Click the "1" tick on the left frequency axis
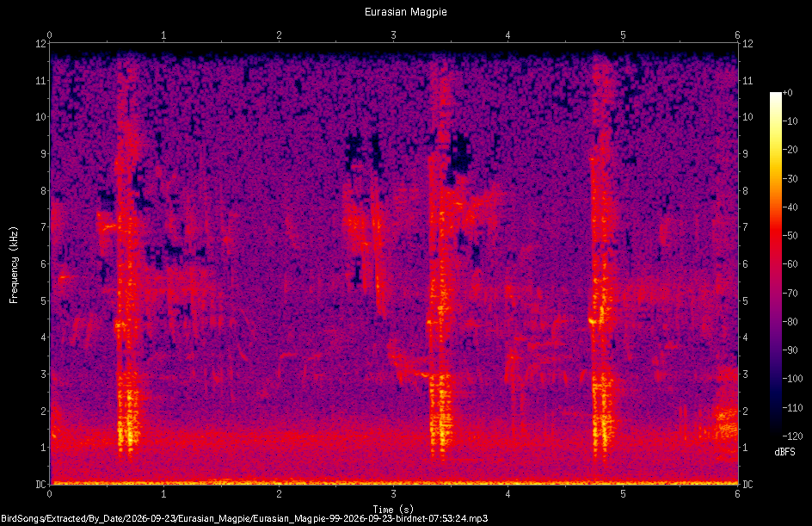 click(43, 448)
